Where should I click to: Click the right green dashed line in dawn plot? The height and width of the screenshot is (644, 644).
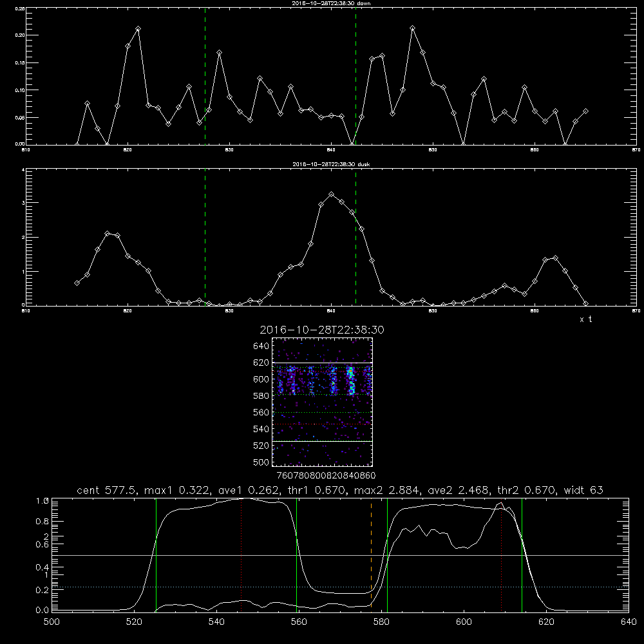355,76
